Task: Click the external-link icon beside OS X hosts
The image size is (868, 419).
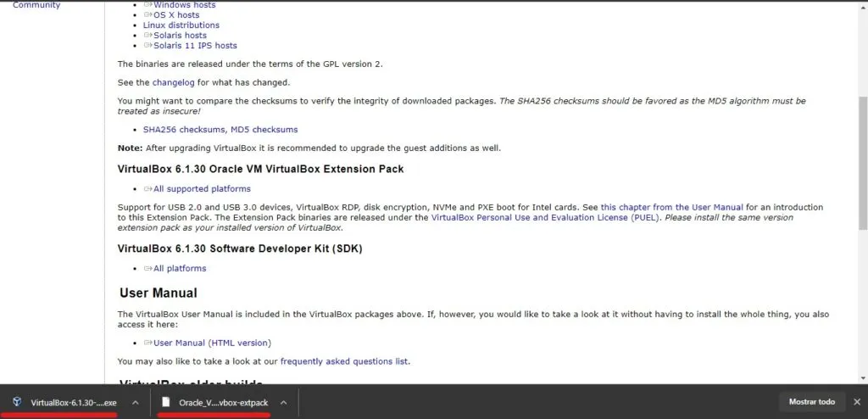Action: pyautogui.click(x=147, y=15)
